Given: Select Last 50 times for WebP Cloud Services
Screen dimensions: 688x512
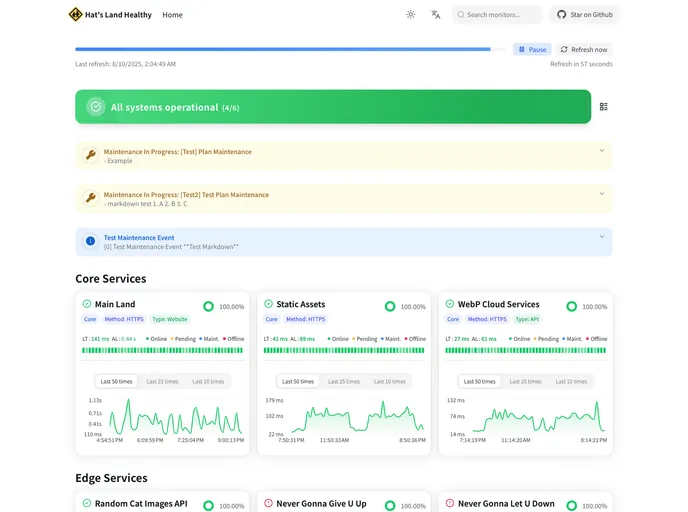Looking at the screenshot, I should [480, 381].
